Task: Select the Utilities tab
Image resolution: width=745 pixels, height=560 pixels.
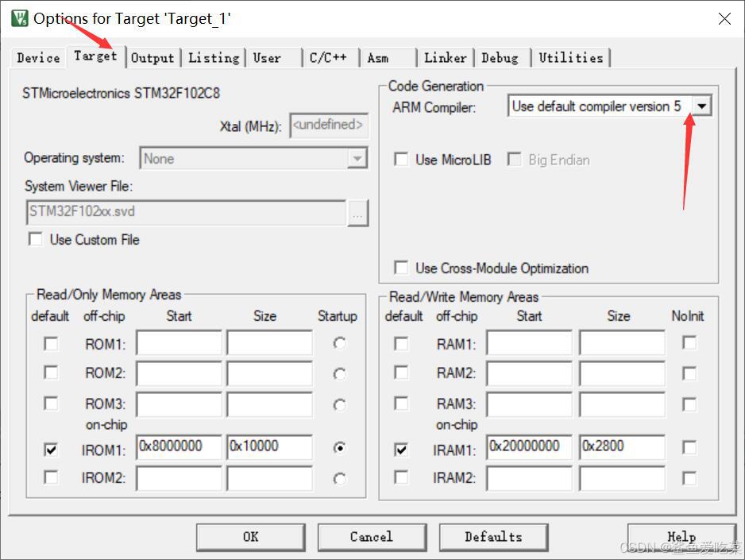Action: pos(570,58)
